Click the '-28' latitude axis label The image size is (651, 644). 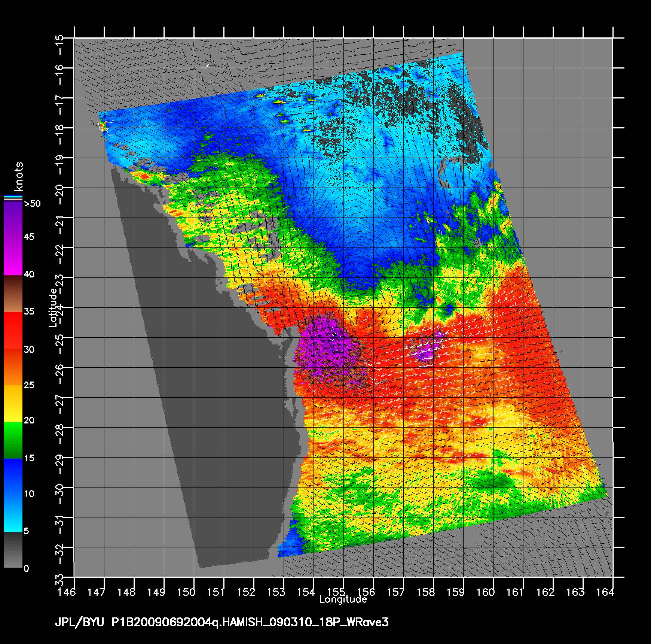60,434
